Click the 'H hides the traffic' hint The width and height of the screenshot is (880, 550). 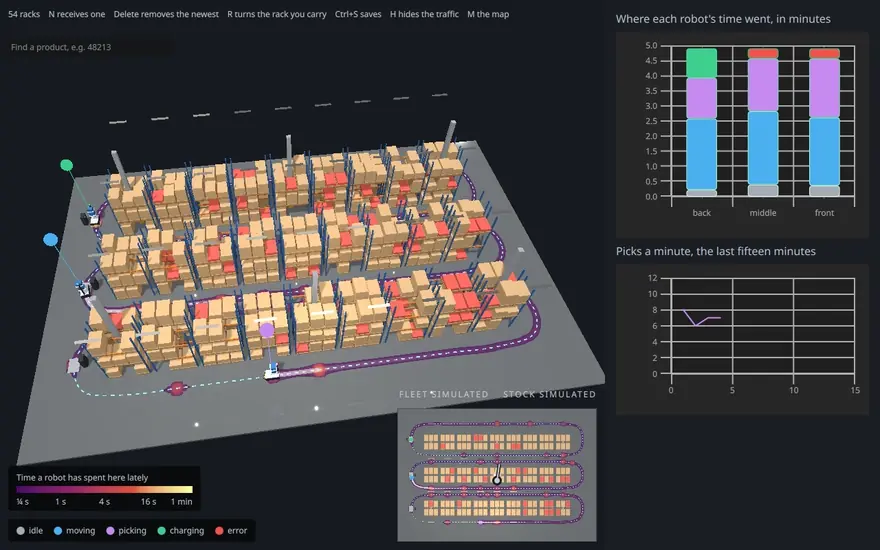pos(424,14)
